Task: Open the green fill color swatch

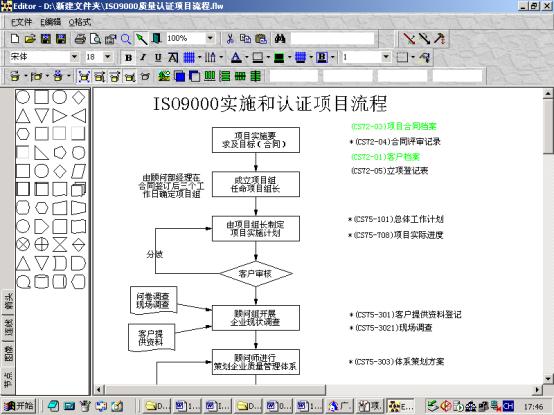Action: click(x=279, y=57)
